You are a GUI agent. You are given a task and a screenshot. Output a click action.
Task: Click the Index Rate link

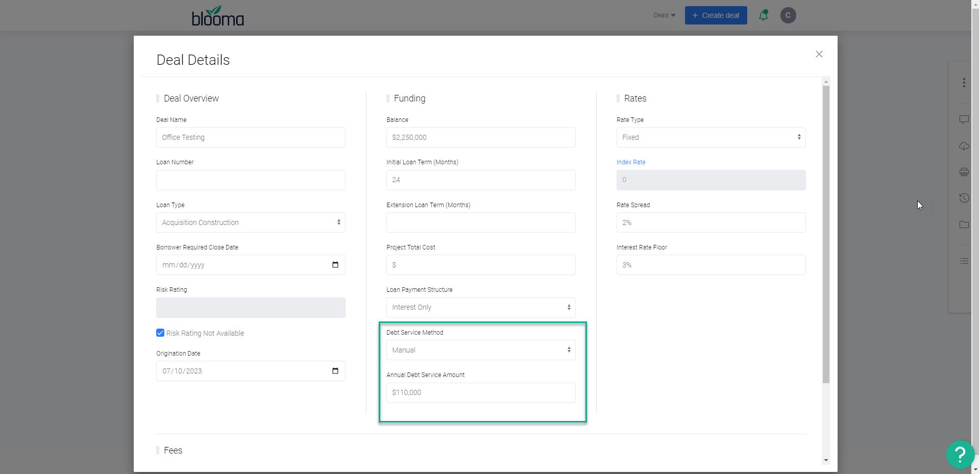(631, 162)
